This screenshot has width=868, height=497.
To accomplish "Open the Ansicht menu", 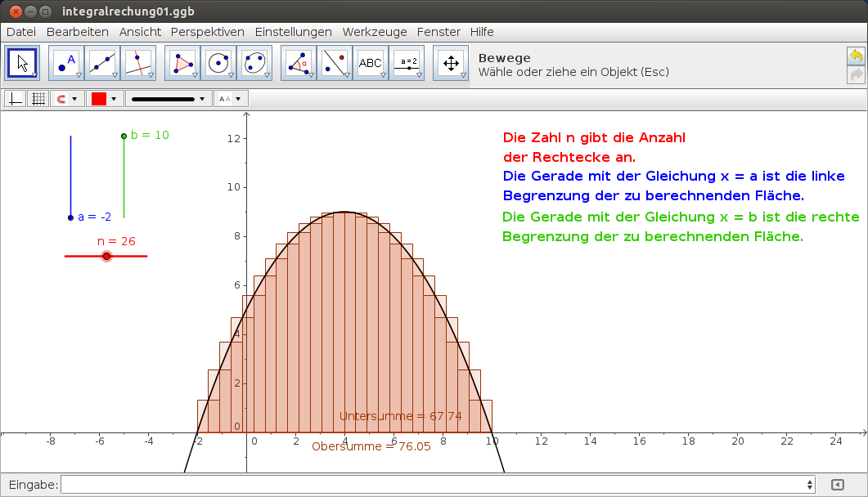I will tap(140, 32).
